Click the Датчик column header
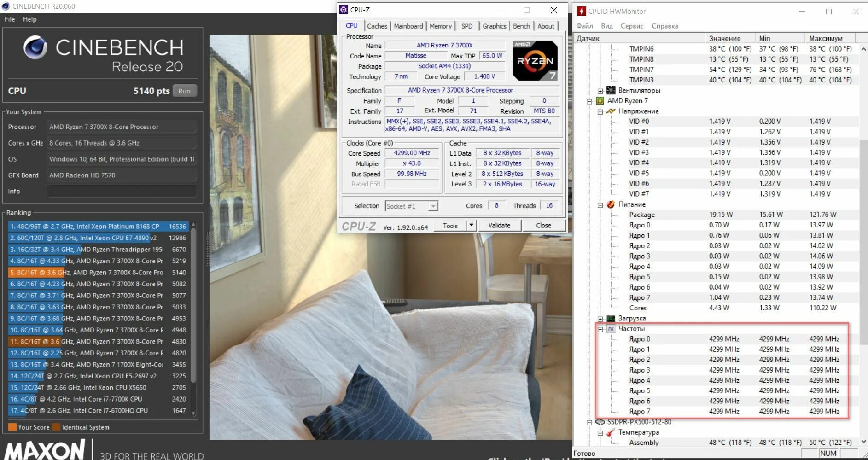Image resolution: width=868 pixels, height=460 pixels. click(x=640, y=38)
